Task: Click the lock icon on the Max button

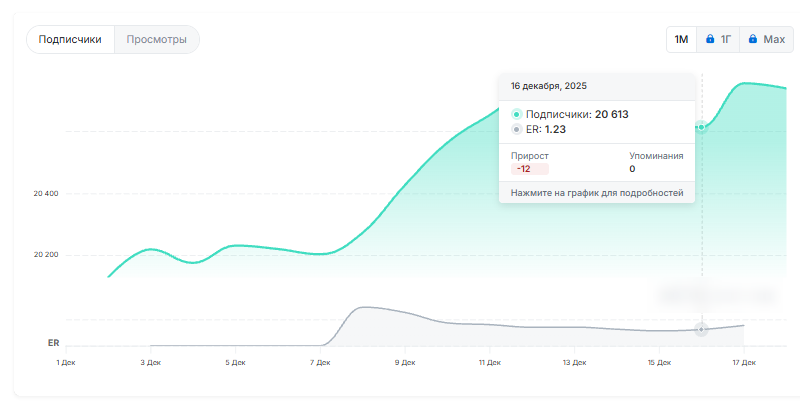Action: tap(752, 40)
